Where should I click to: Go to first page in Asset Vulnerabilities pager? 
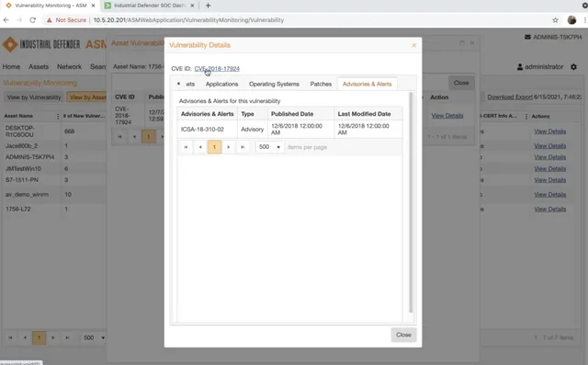tap(120, 137)
